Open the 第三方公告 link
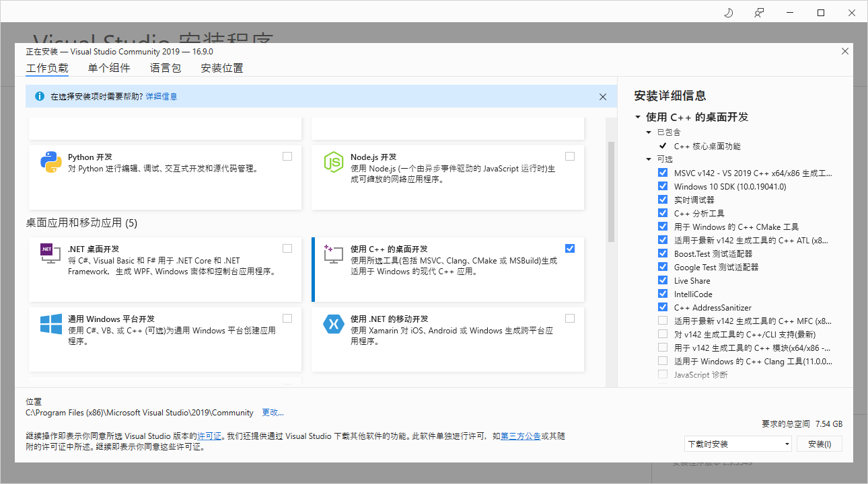This screenshot has height=484, width=868. [x=521, y=436]
